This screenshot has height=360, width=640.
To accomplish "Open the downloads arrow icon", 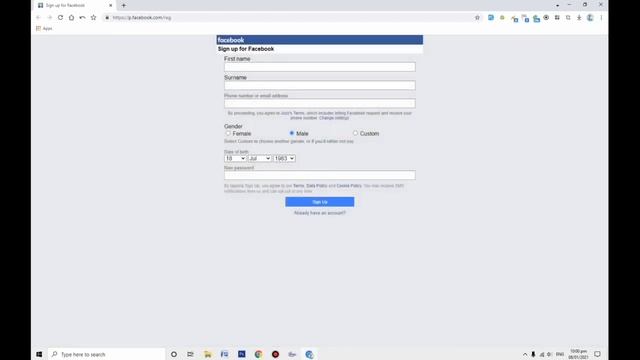I will pos(579,18).
